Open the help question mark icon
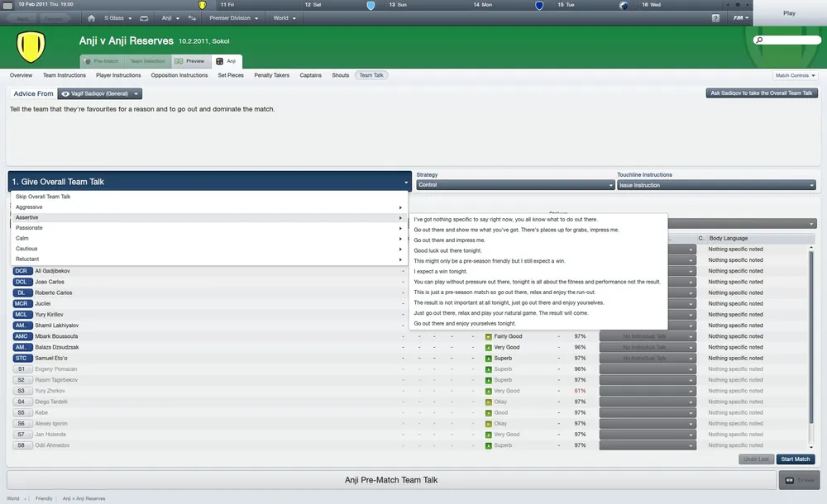Screen dimensions: 827x504 point(715,18)
